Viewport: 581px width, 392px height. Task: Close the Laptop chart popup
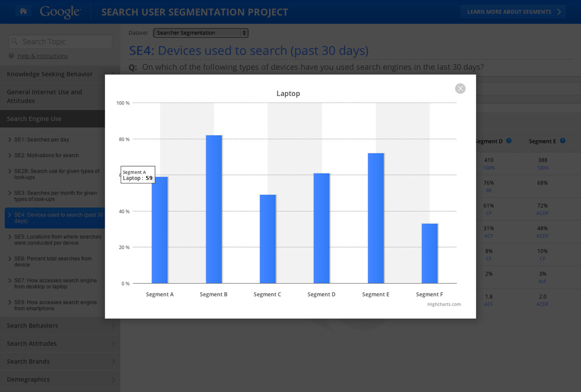460,89
